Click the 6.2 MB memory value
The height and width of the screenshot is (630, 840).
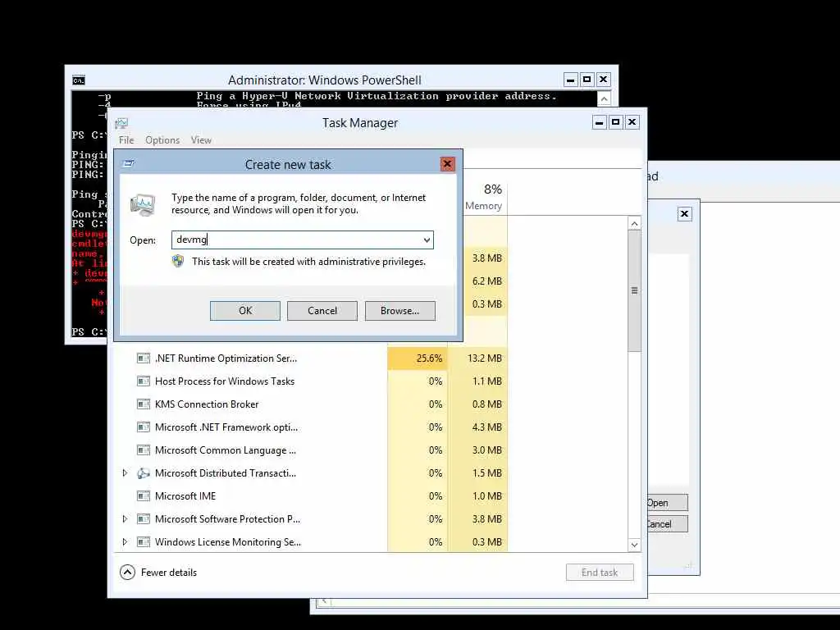pyautogui.click(x=487, y=281)
